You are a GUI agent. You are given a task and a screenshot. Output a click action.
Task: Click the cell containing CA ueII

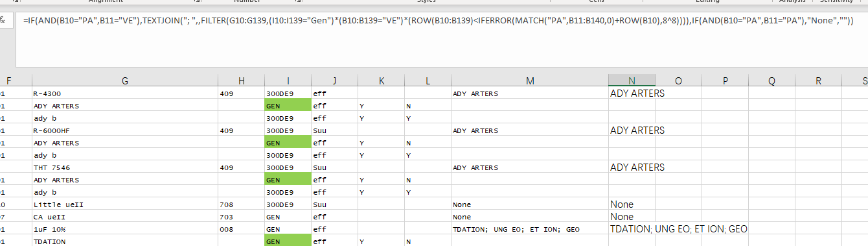124,217
